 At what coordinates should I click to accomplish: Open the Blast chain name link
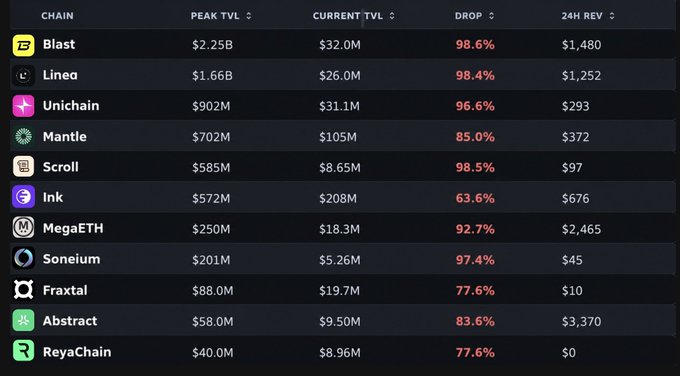click(59, 44)
